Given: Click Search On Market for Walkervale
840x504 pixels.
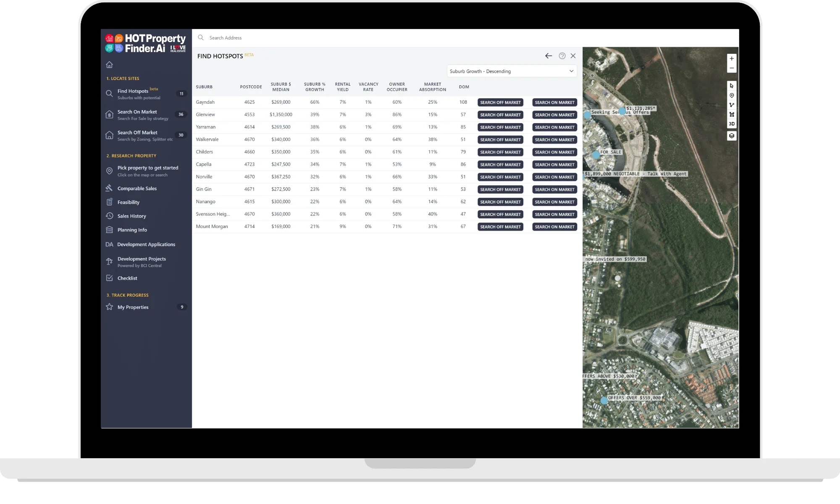Looking at the screenshot, I should coord(554,140).
